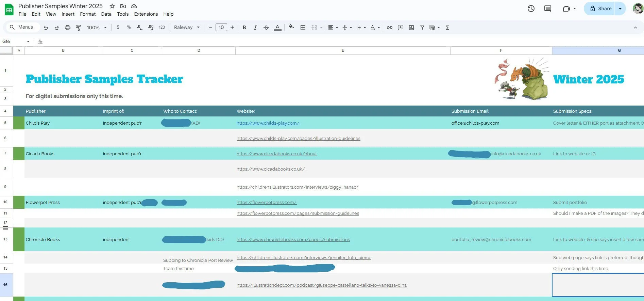This screenshot has height=301, width=644.
Task: Click the Undo arrow icon
Action: 46,28
